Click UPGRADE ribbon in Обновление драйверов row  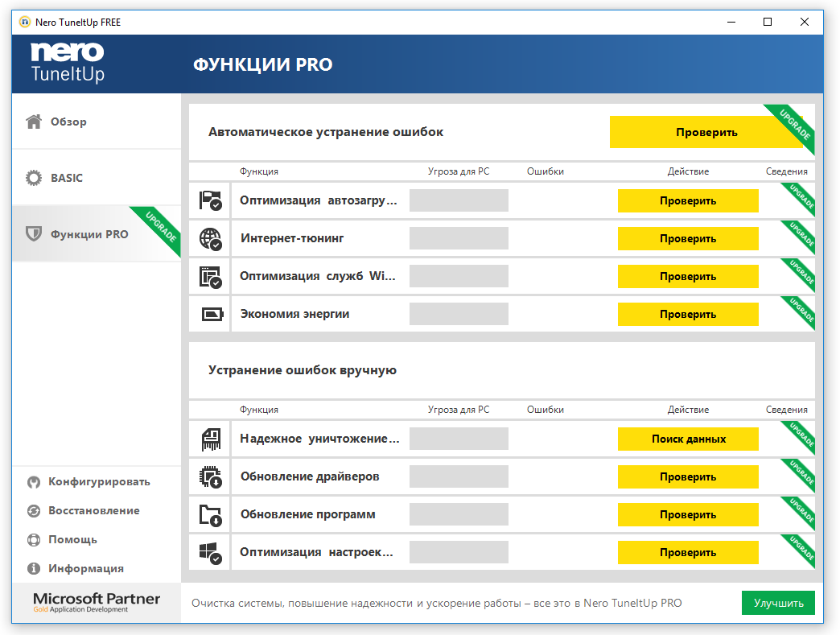tap(801, 473)
